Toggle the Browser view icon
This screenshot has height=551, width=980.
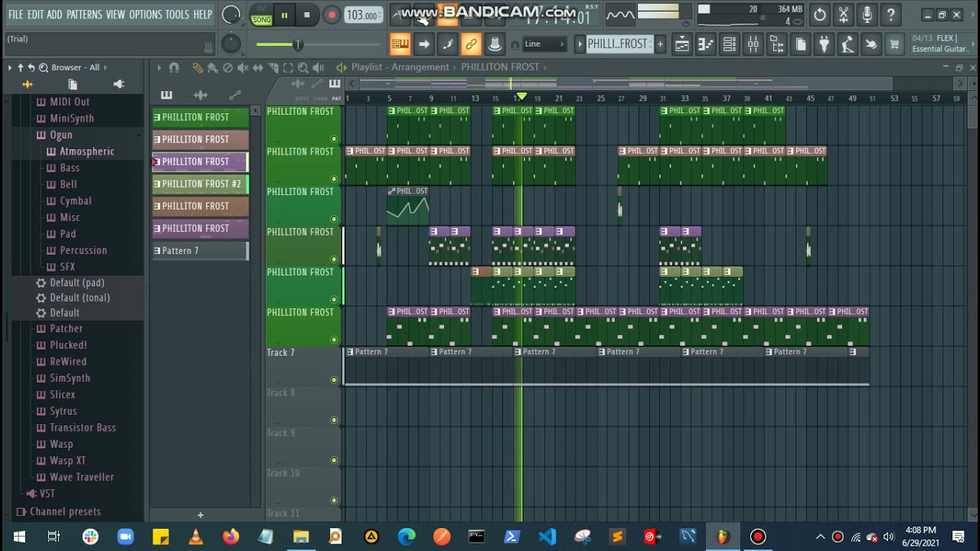(x=777, y=44)
